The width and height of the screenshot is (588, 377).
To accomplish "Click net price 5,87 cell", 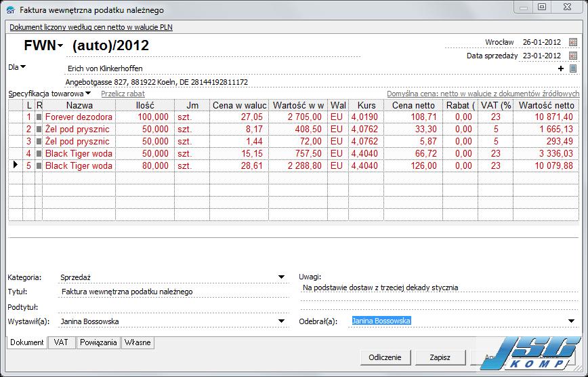I will click(413, 141).
